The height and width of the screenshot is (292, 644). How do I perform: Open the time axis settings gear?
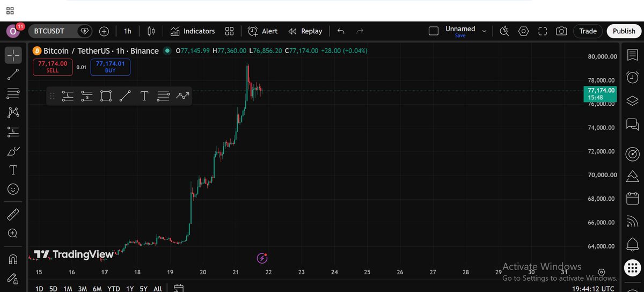pos(602,272)
